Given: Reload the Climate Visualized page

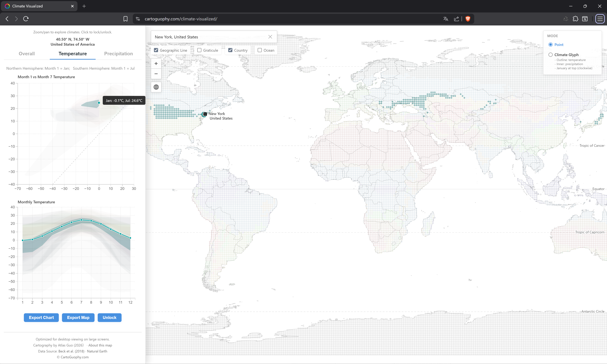Looking at the screenshot, I should coord(25,19).
